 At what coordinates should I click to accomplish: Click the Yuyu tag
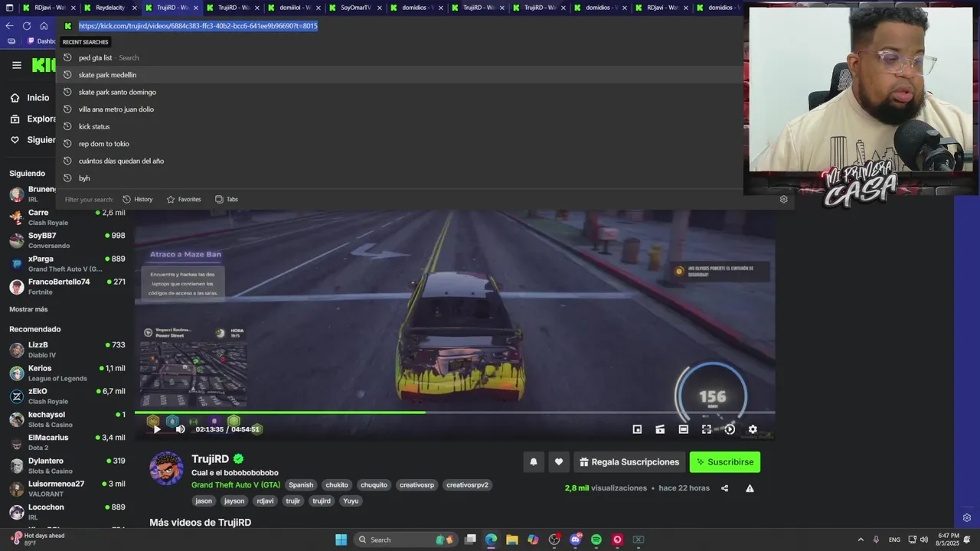tap(351, 501)
